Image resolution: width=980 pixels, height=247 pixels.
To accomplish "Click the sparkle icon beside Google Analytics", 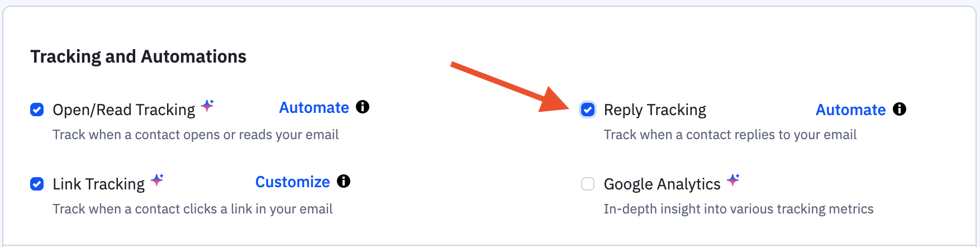I will point(733,179).
